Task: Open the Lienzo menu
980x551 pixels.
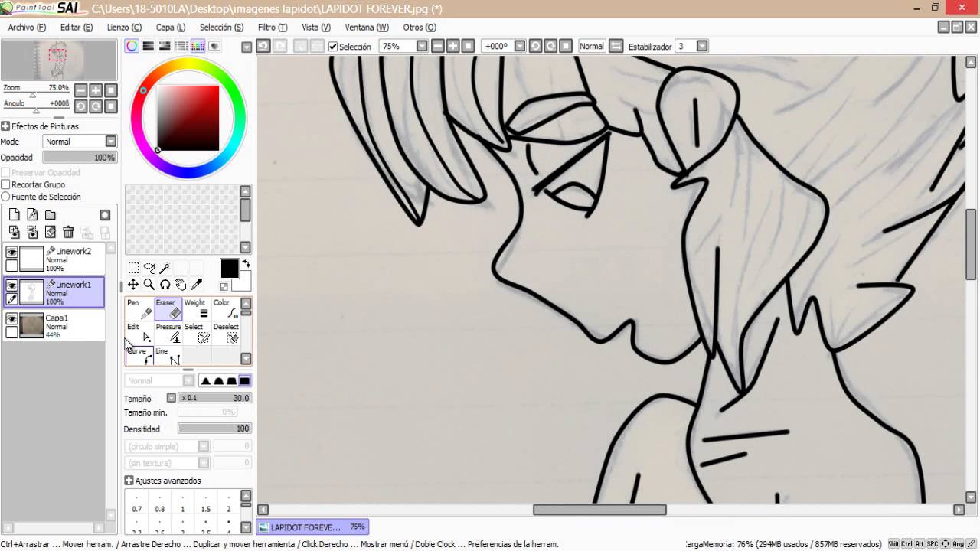Action: 123,27
